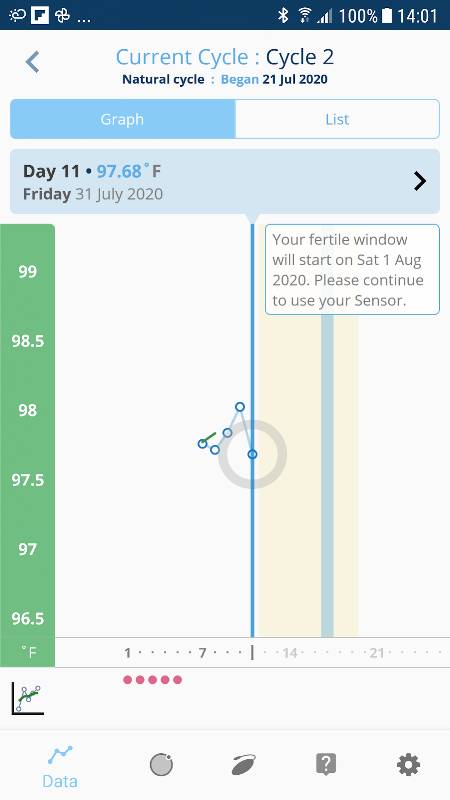450x800 pixels.
Task: Tap the Natural cycle Began 21 Jul 2020 text
Action: coord(225,80)
